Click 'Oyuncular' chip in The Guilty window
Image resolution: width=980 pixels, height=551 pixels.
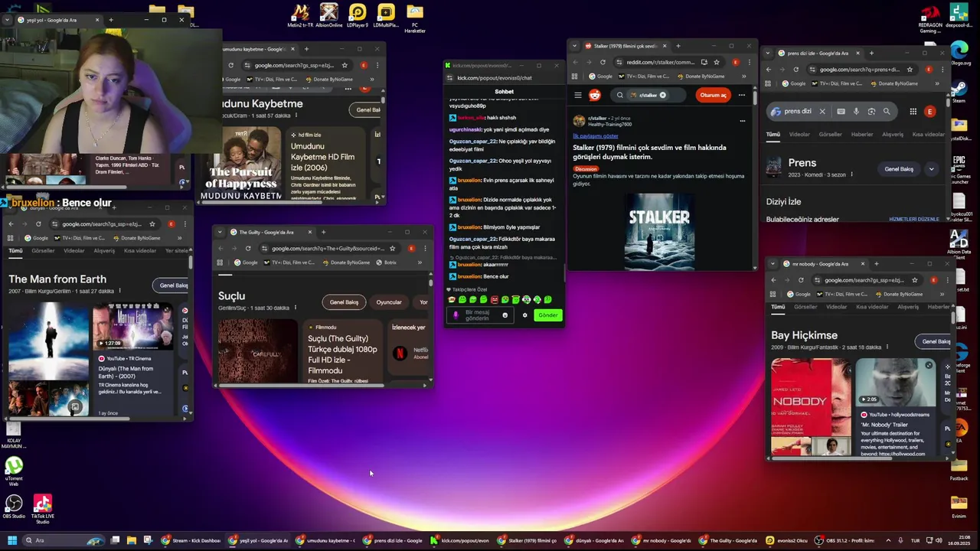pyautogui.click(x=389, y=302)
